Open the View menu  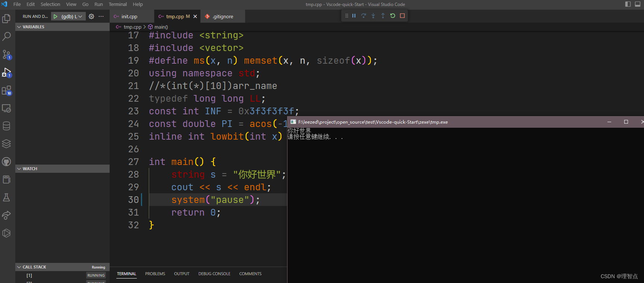point(71,4)
